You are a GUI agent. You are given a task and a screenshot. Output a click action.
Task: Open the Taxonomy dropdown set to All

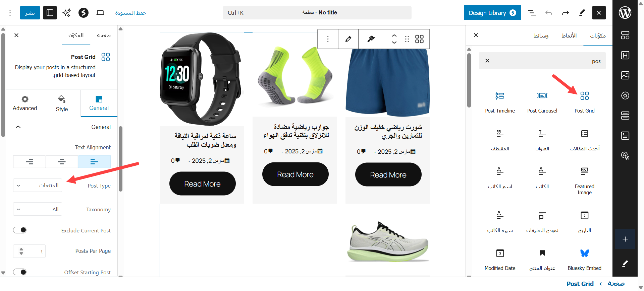point(38,209)
